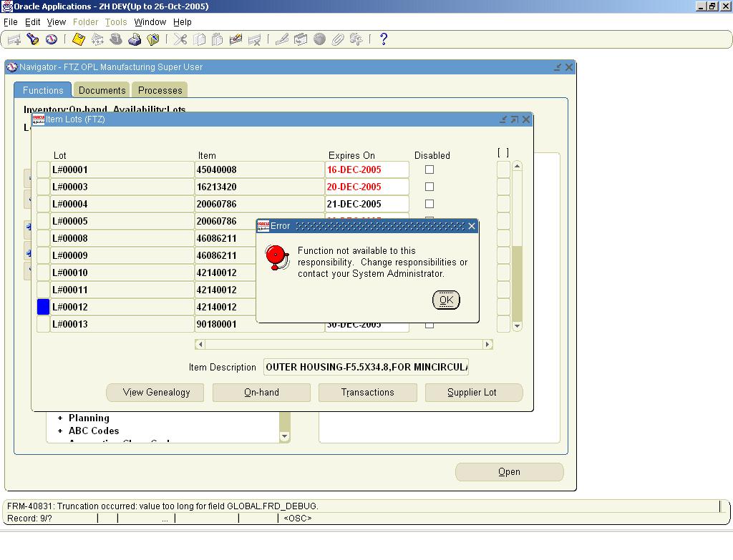Click the Error dialog close X
Viewport: 733px width, 560px height.
(x=472, y=226)
